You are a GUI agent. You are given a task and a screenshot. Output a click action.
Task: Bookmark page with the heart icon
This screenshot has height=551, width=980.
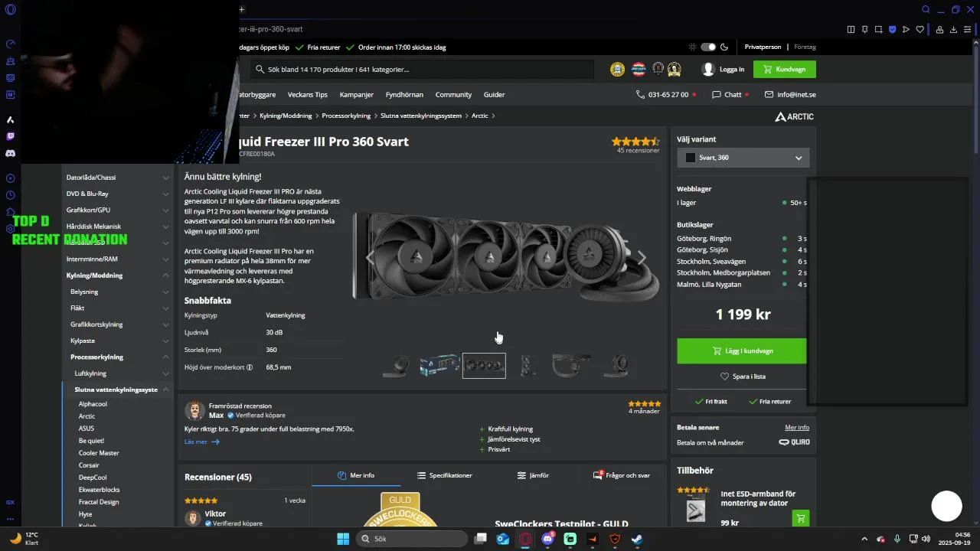click(920, 30)
